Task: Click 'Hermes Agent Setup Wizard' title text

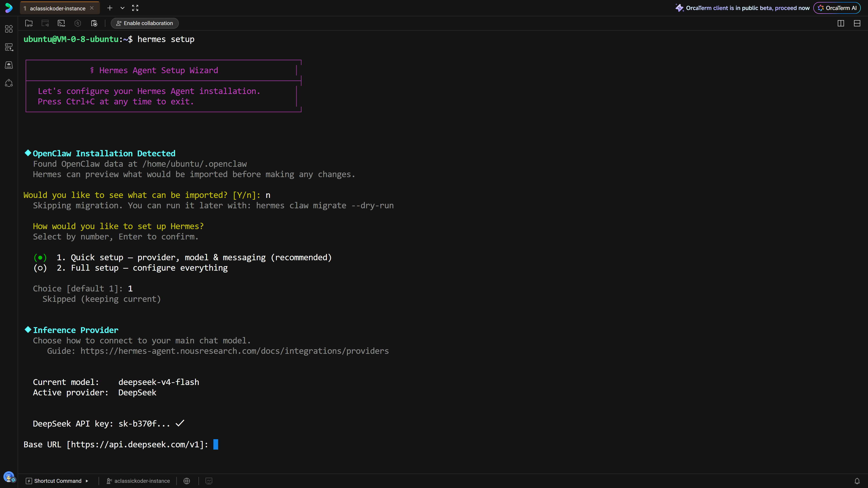Action: pyautogui.click(x=158, y=70)
